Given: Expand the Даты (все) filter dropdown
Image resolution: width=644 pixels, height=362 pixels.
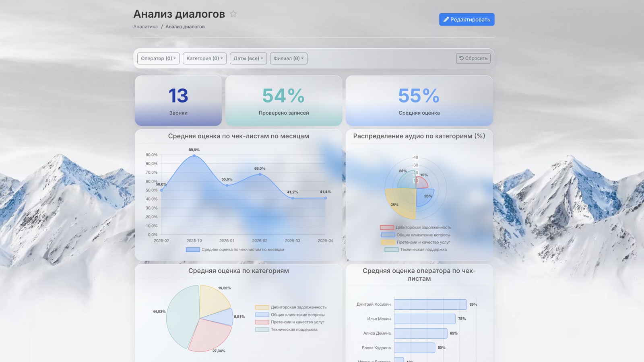Looking at the screenshot, I should coord(248,58).
